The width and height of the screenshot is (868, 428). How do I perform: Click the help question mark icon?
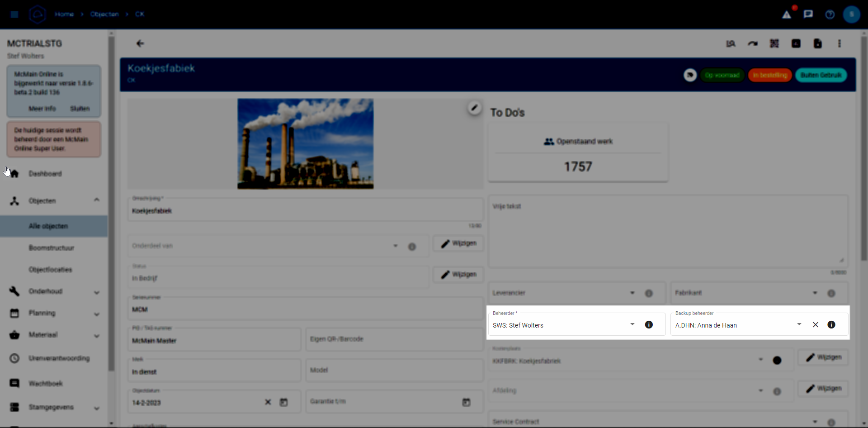point(830,14)
